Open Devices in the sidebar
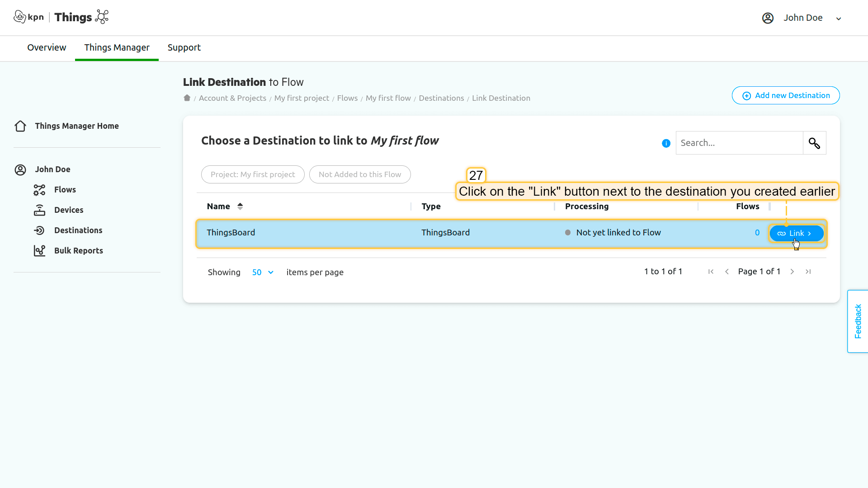The width and height of the screenshot is (868, 488). [x=68, y=210]
